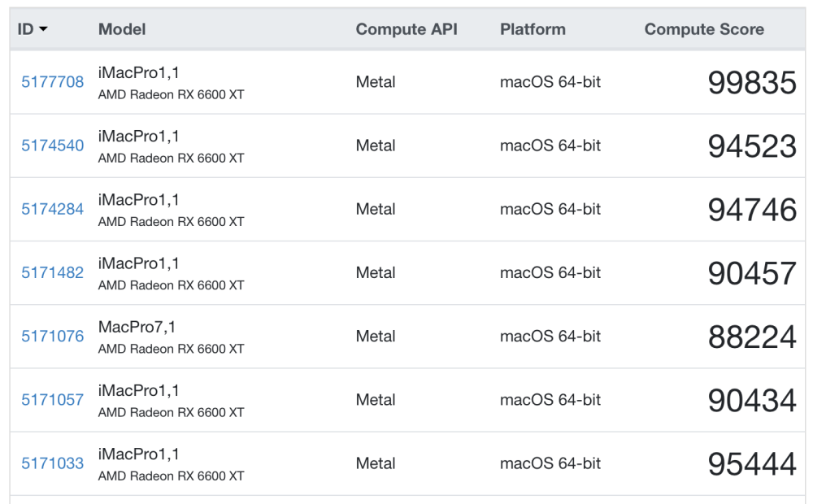Click the Model column header

coord(122,29)
